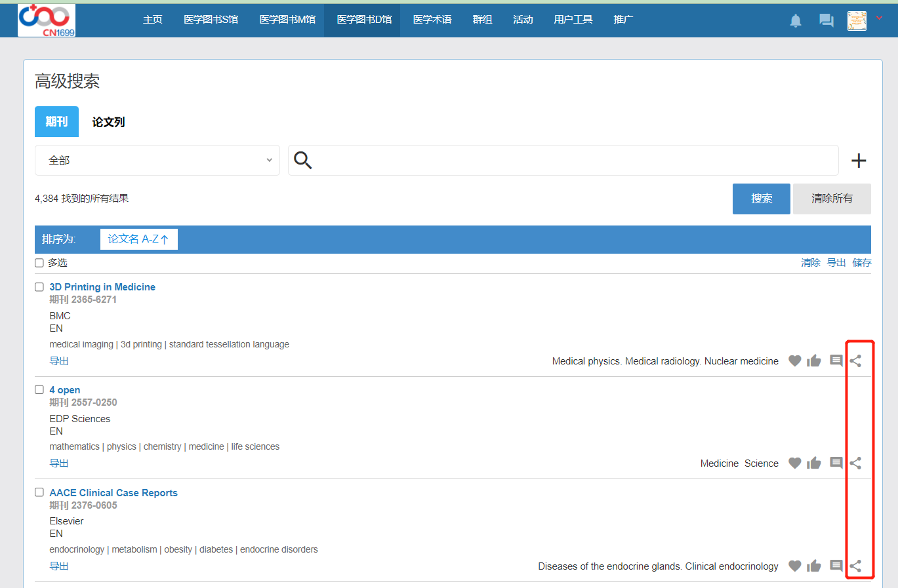This screenshot has height=588, width=898.
Task: Click the CN1699 site logo
Action: [x=47, y=20]
